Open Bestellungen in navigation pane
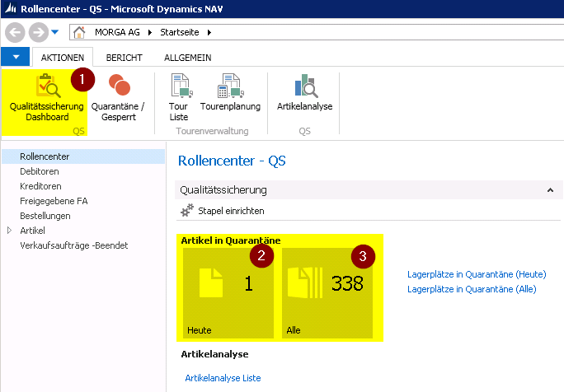This screenshot has height=392, width=564. [45, 216]
